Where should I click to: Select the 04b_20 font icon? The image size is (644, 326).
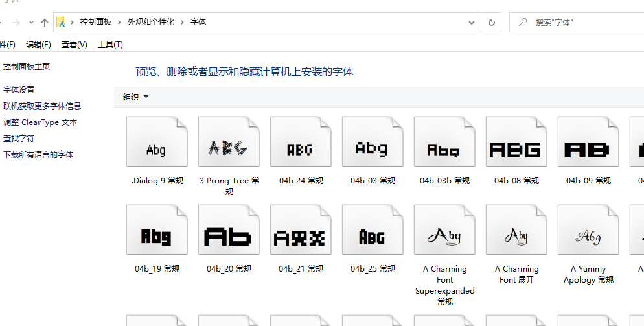point(229,230)
